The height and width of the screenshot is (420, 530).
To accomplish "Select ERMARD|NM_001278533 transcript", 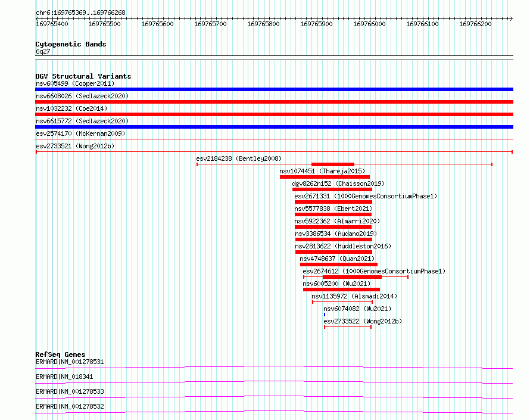I will (x=70, y=391).
